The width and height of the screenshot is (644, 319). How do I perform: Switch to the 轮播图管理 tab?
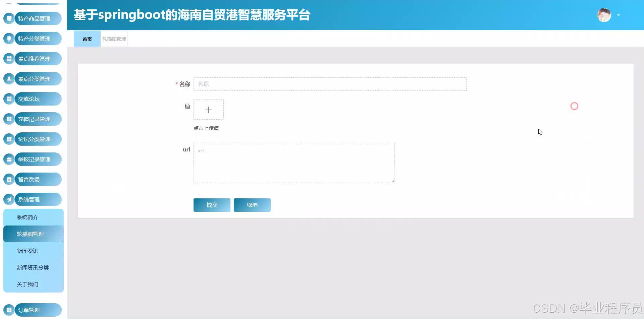[114, 39]
